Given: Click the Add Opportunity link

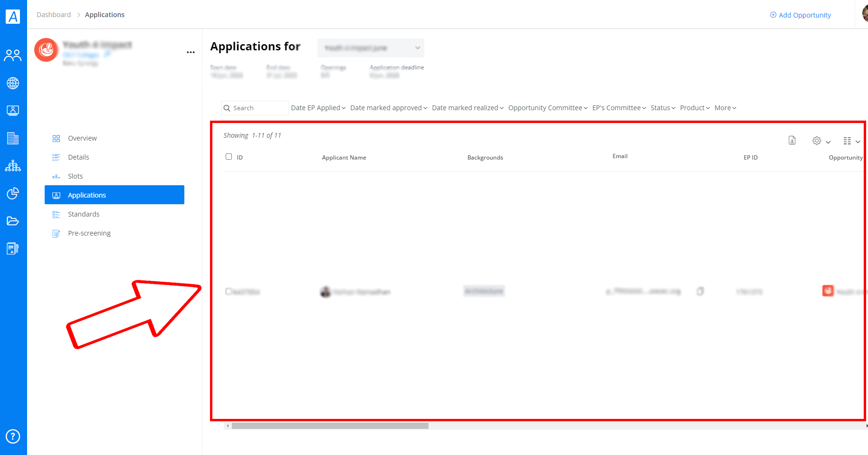Looking at the screenshot, I should (801, 15).
